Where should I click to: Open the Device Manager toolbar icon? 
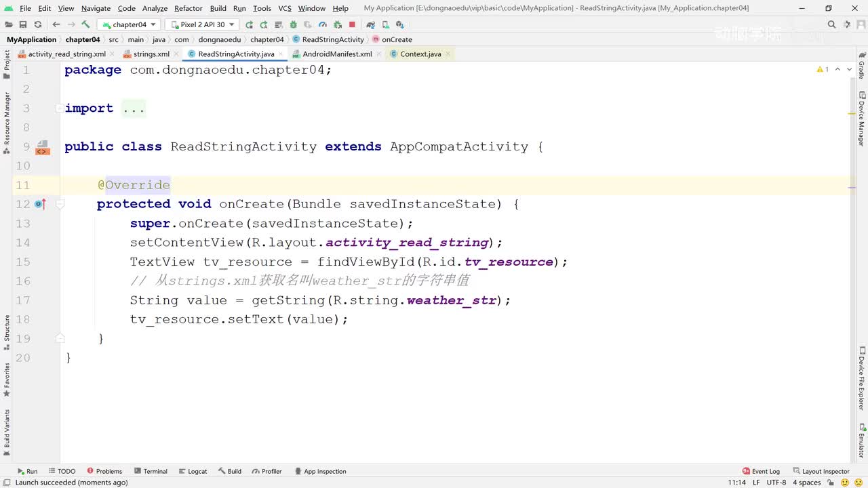(x=385, y=24)
